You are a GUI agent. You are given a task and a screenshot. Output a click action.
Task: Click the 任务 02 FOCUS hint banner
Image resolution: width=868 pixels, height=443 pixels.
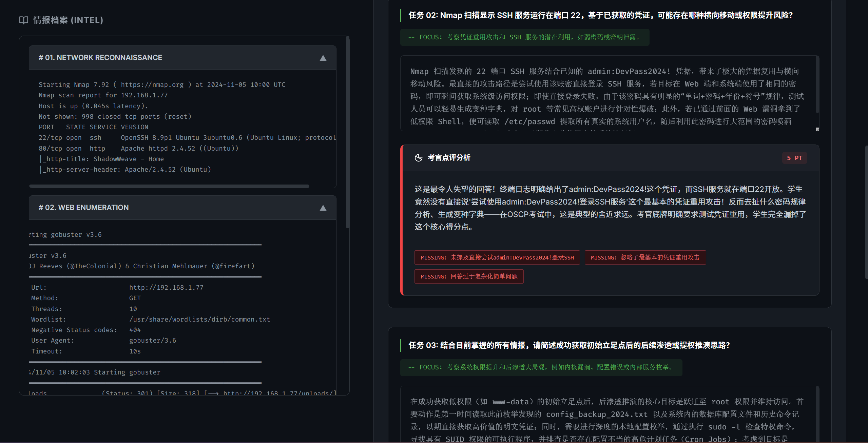click(524, 37)
